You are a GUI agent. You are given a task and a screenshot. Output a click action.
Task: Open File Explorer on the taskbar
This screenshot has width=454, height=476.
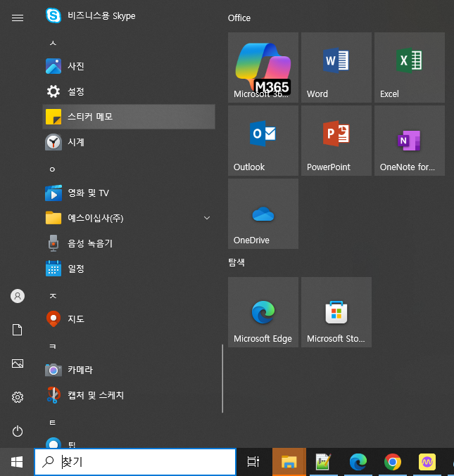coord(289,462)
